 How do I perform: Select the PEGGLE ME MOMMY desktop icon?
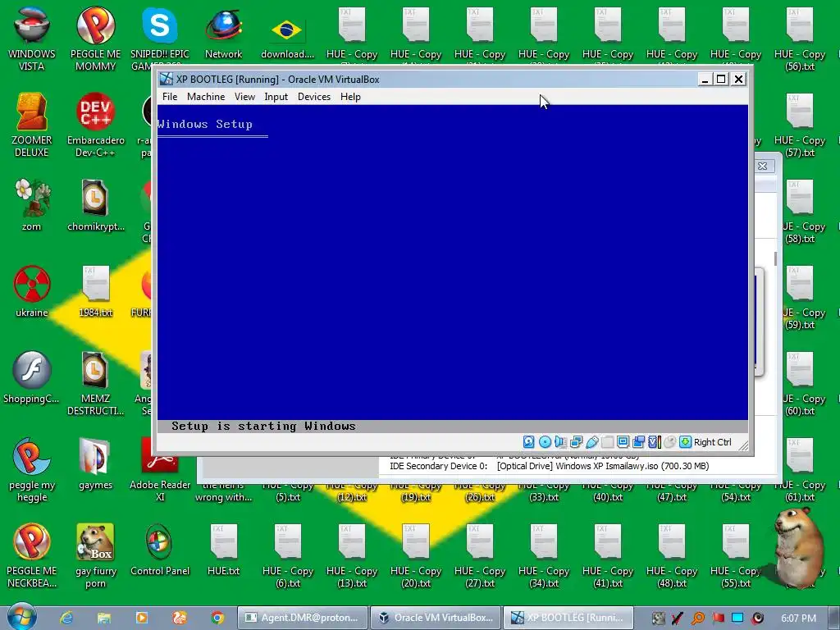95,39
